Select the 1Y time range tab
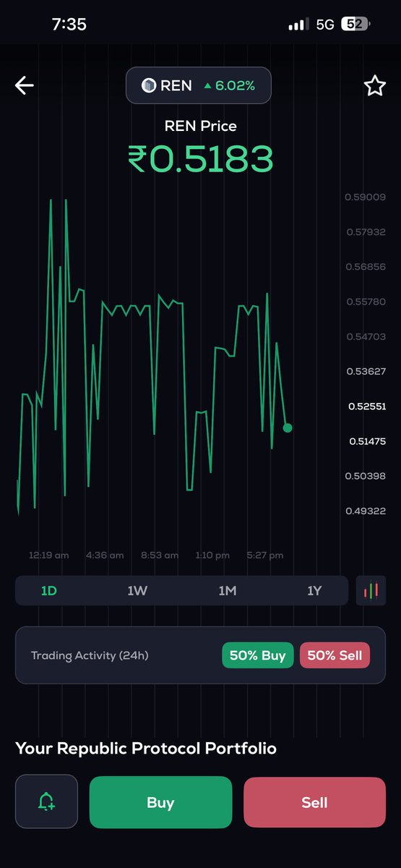Screen dimensions: 401x868 tap(314, 591)
